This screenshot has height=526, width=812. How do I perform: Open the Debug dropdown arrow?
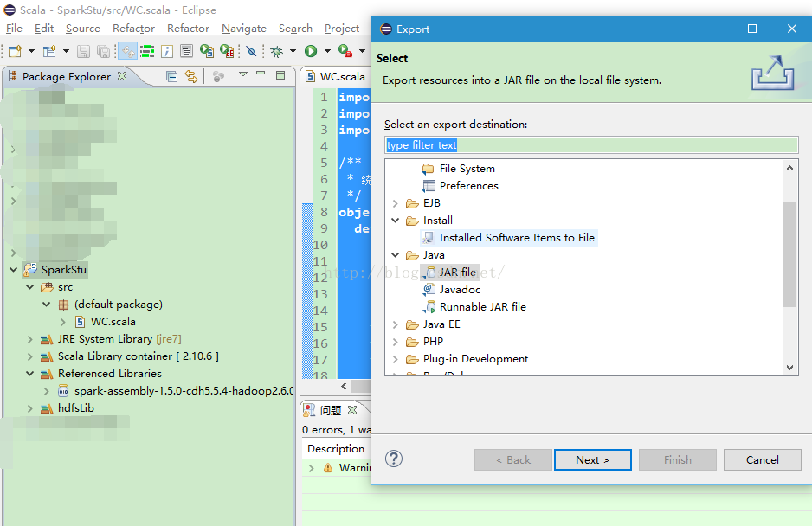pos(293,51)
